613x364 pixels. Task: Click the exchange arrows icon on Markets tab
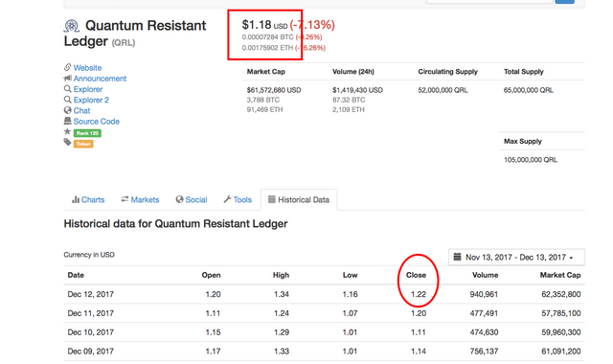coord(125,199)
